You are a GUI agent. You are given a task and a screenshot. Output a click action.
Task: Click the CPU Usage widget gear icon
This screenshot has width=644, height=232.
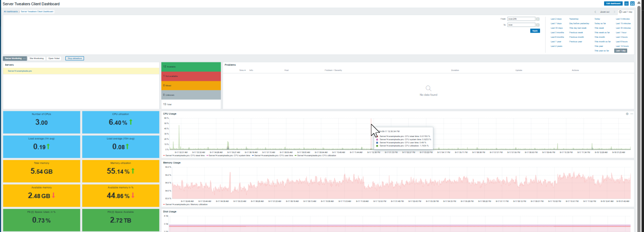tap(627, 114)
